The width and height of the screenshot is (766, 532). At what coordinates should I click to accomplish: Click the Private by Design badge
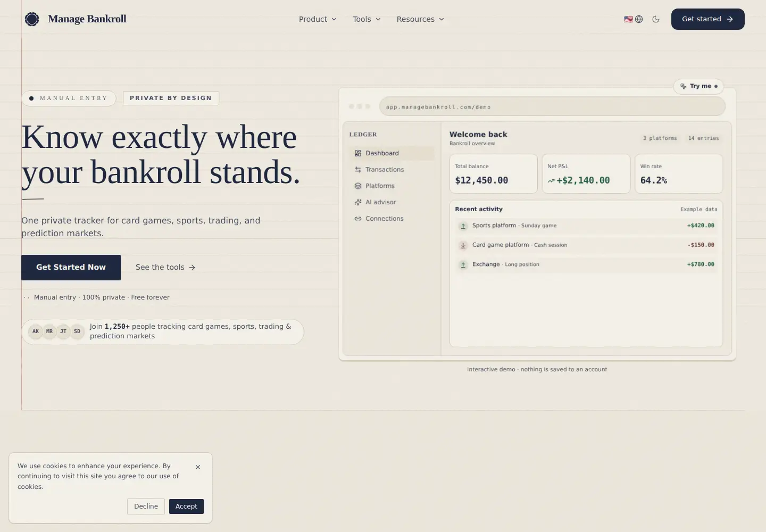[x=171, y=98]
